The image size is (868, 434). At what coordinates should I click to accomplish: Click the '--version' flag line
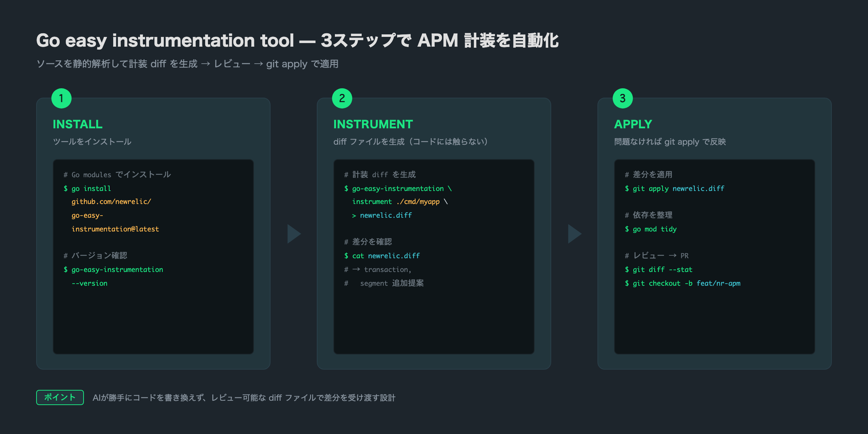coord(89,283)
